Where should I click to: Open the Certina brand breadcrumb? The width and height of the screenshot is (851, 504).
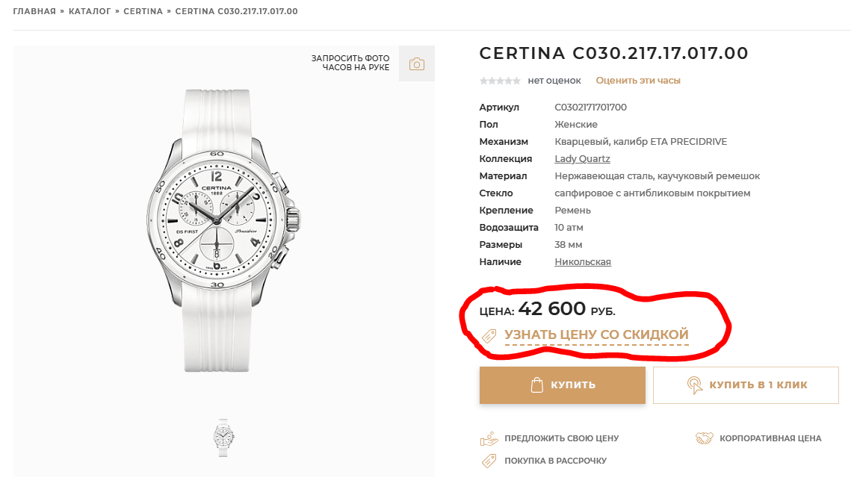tap(143, 11)
